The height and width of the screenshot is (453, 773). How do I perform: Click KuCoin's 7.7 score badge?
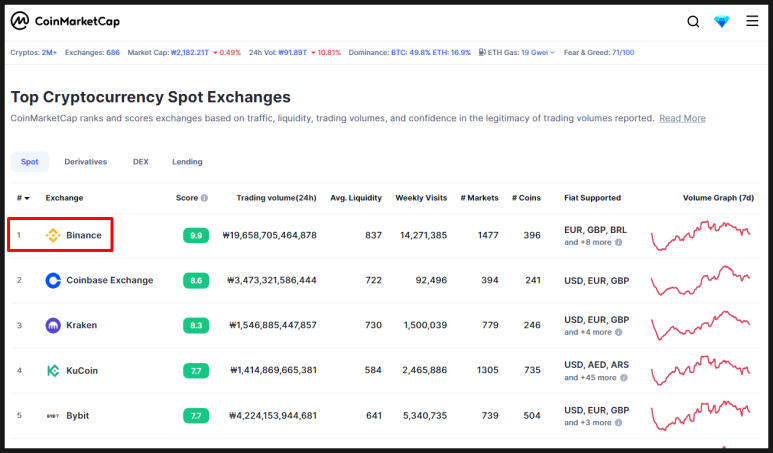tap(196, 370)
